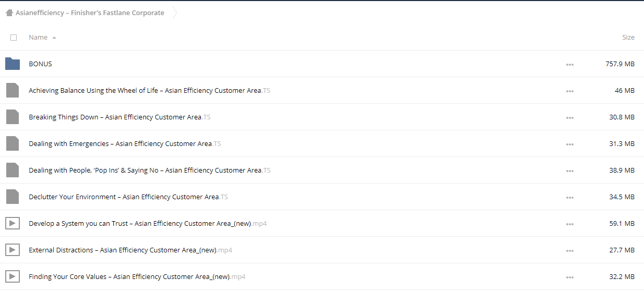Click the Breaking Things Down file icon
The image size is (644, 291).
click(13, 117)
